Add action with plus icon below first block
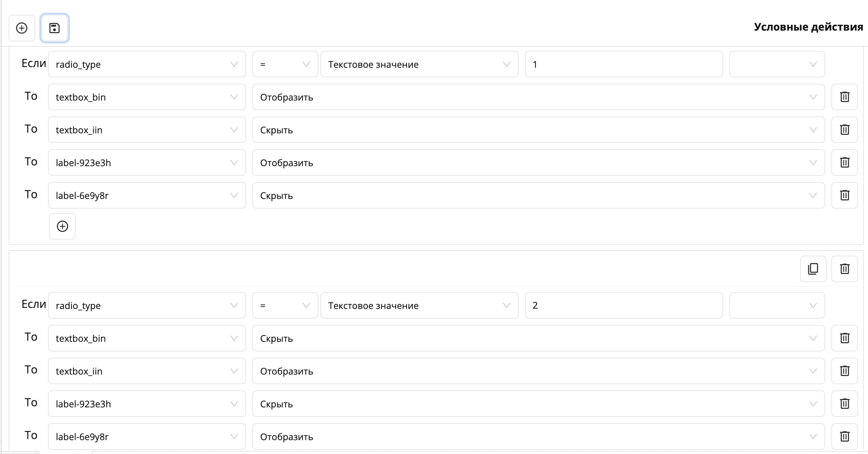The height and width of the screenshot is (454, 868). click(x=62, y=226)
